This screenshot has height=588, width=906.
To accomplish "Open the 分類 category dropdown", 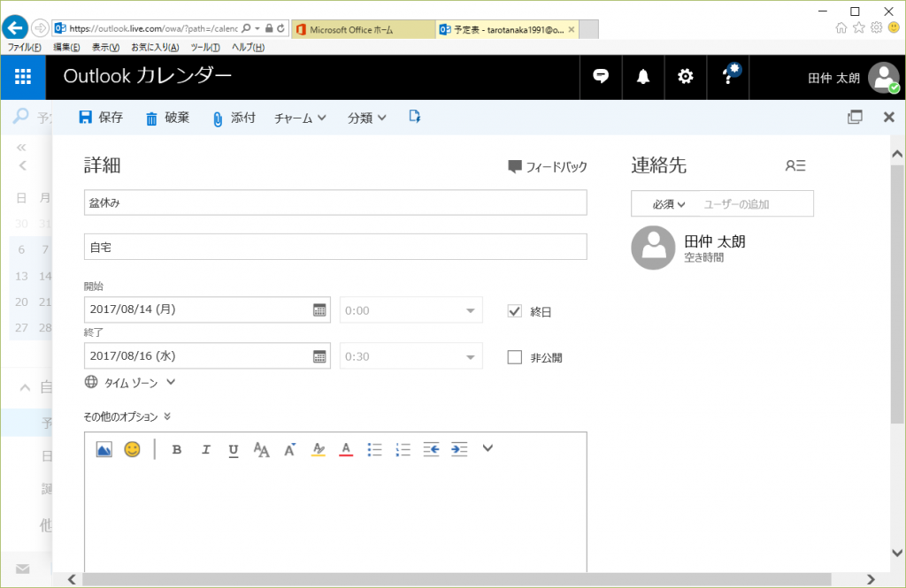I will (367, 118).
